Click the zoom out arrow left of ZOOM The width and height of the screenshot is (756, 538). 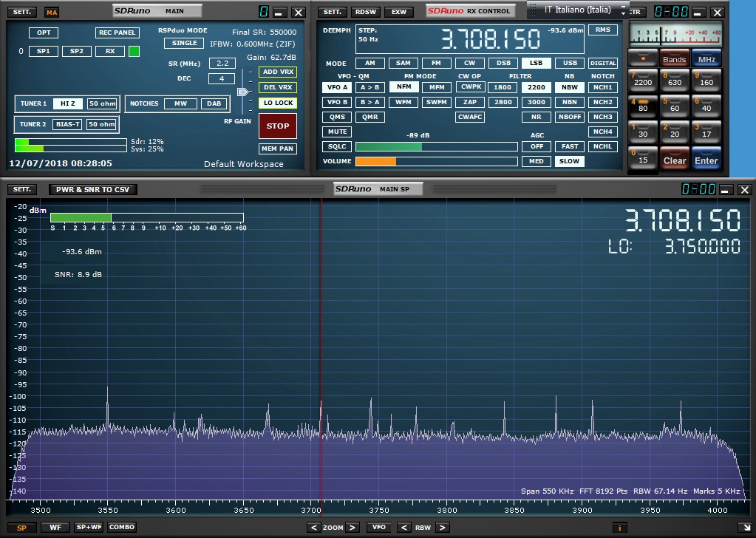314,528
